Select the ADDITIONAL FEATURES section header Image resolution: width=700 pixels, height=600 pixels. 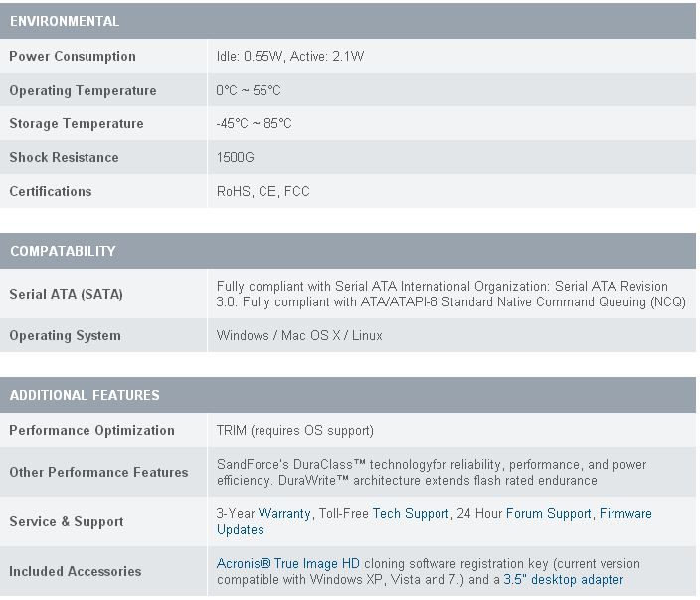click(x=85, y=395)
